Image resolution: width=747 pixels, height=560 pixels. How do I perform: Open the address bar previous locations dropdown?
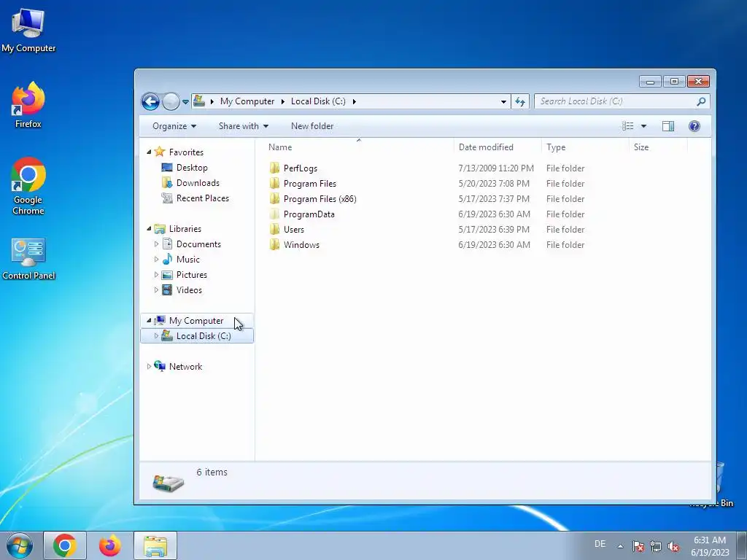503,101
